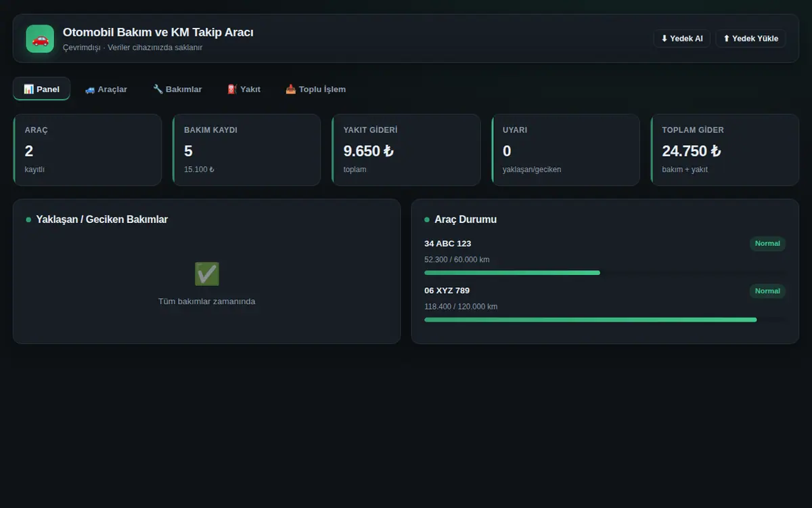This screenshot has height=508, width=812.
Task: Select the ARAÇ summary card
Action: [87, 150]
